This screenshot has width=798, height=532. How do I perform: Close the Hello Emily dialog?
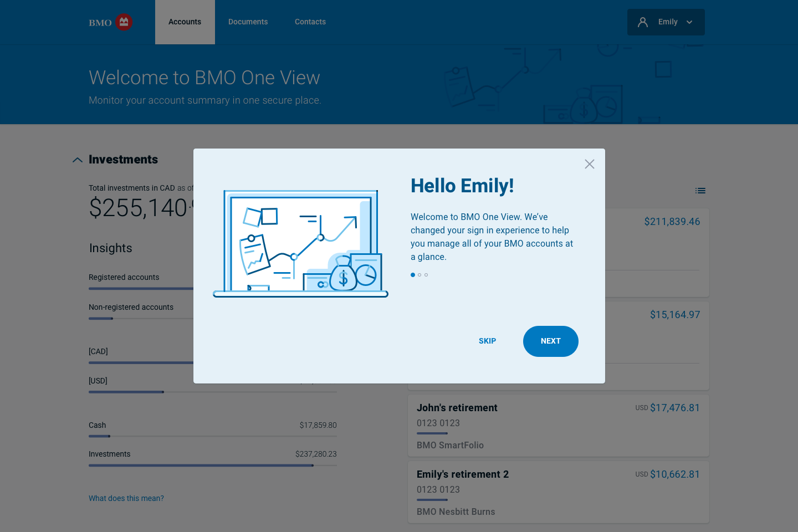pos(590,164)
